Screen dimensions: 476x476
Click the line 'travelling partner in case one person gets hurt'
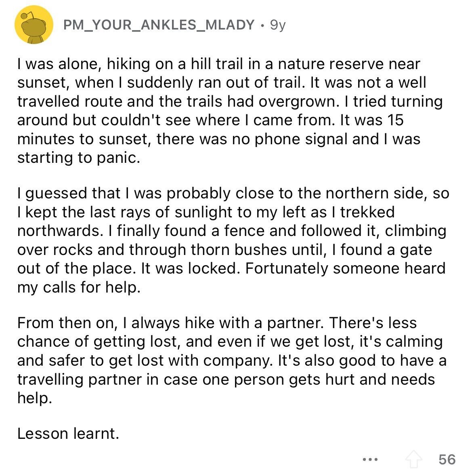click(226, 379)
